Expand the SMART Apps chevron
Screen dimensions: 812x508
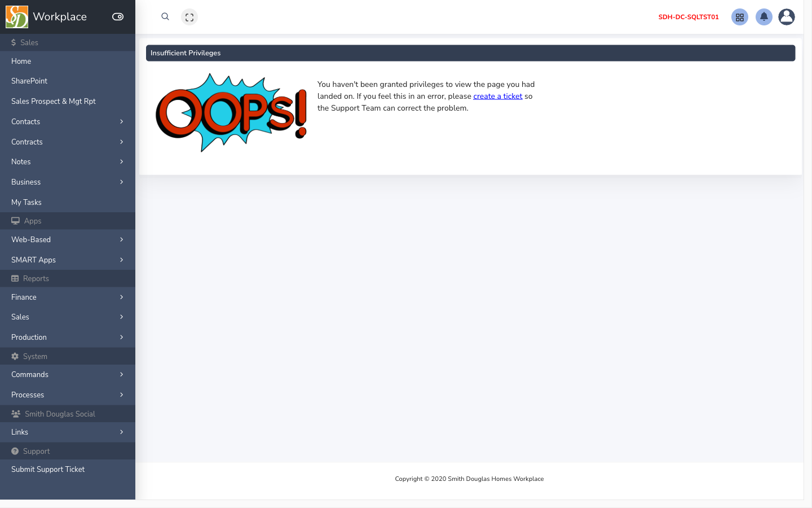(121, 260)
